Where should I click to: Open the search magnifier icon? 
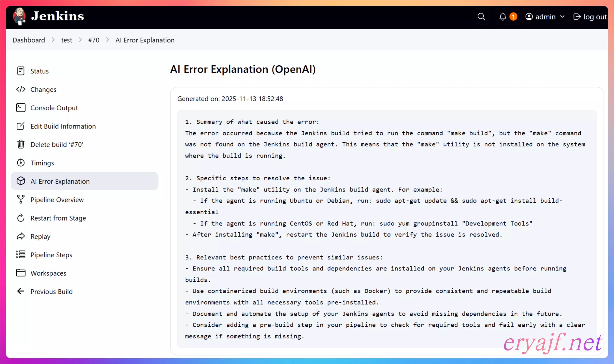481,17
